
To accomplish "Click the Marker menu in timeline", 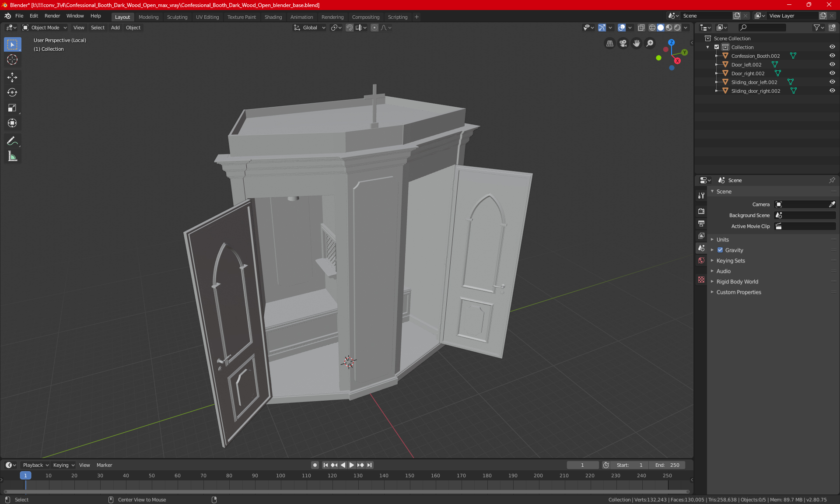I will click(x=104, y=465).
